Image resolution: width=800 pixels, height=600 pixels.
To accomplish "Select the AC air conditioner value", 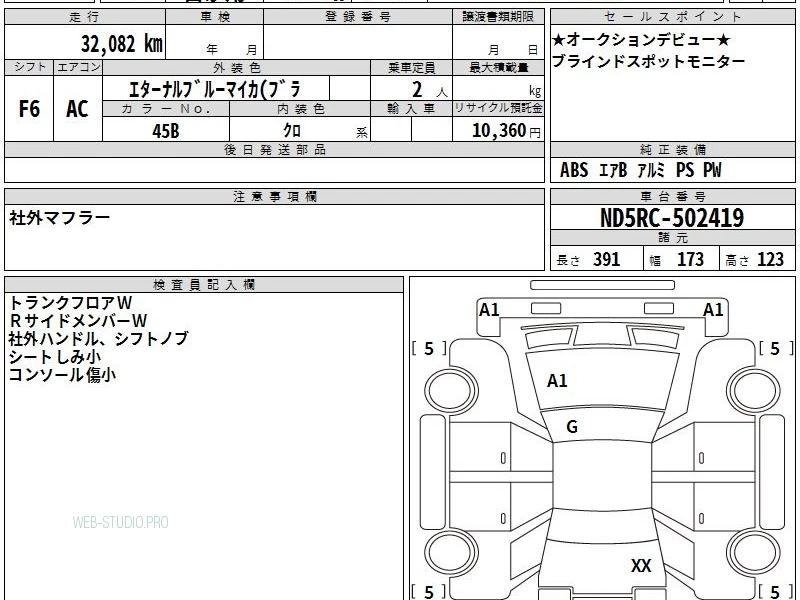I will pos(77,109).
